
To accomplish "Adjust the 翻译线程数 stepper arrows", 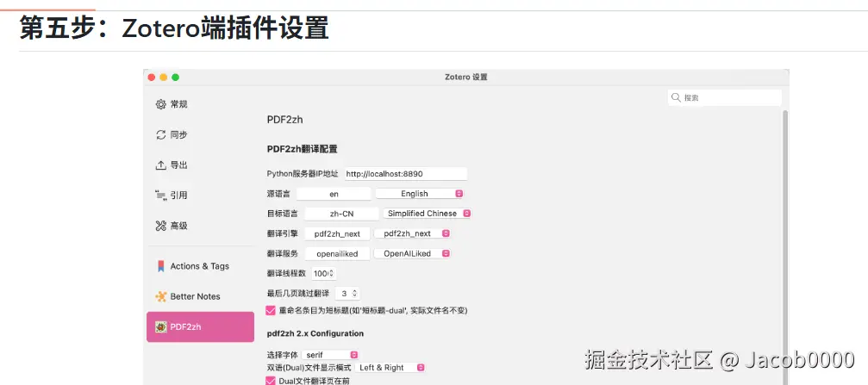I will tap(332, 273).
